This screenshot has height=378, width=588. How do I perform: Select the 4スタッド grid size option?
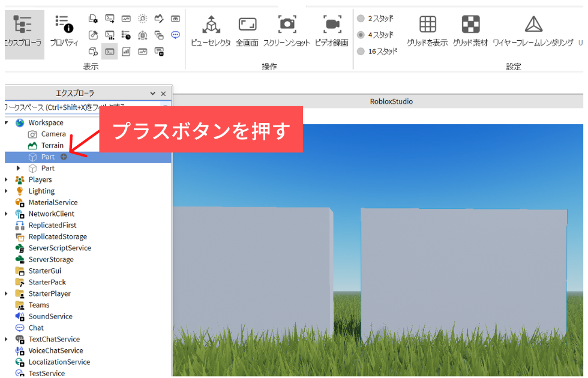pos(361,35)
